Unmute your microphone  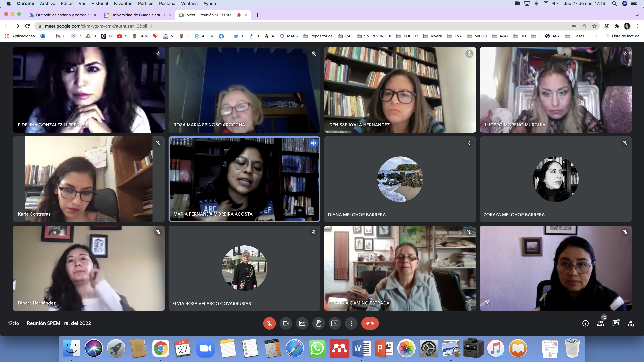pos(269,323)
